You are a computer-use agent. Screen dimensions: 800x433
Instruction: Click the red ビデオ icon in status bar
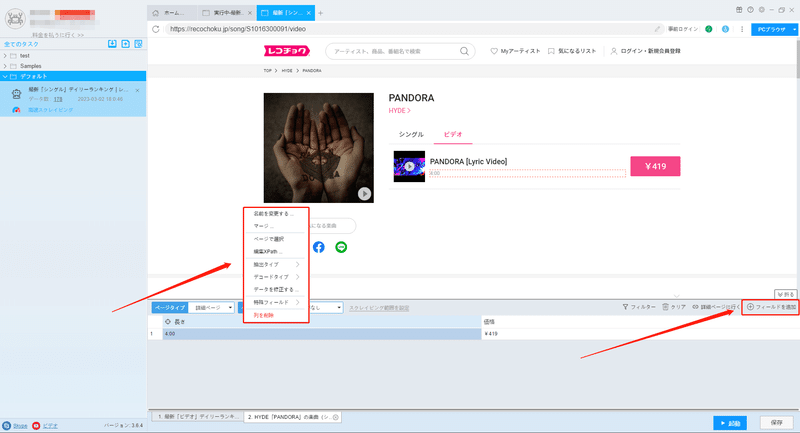(x=36, y=425)
